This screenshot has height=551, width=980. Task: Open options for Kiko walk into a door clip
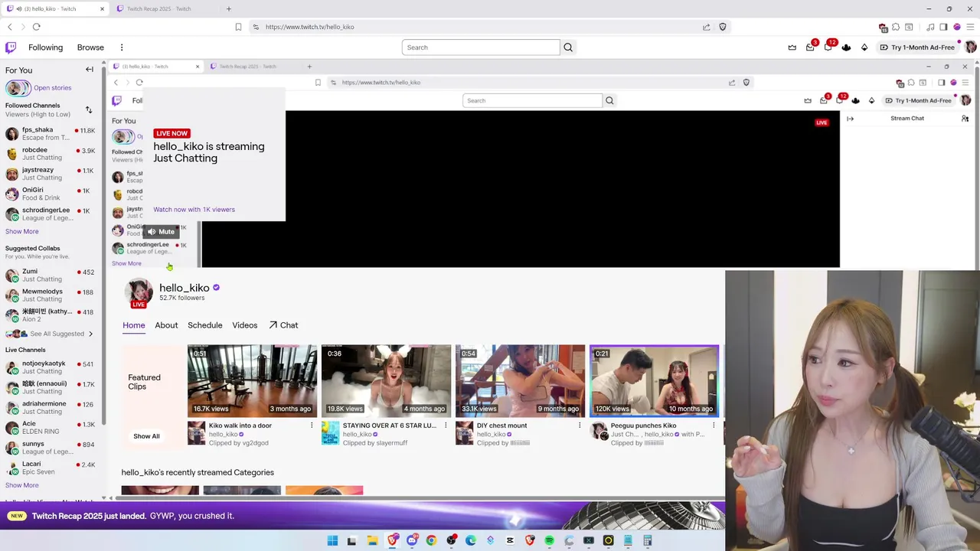(312, 425)
